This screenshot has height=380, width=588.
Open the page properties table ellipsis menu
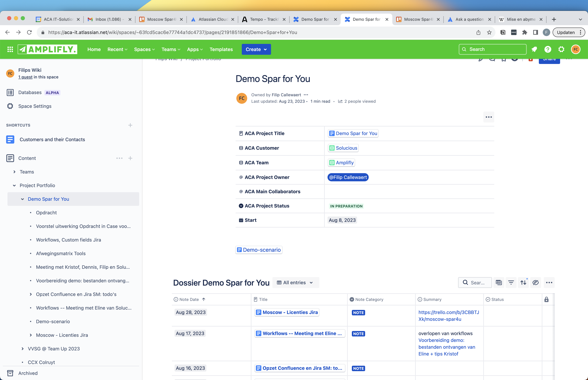(489, 117)
